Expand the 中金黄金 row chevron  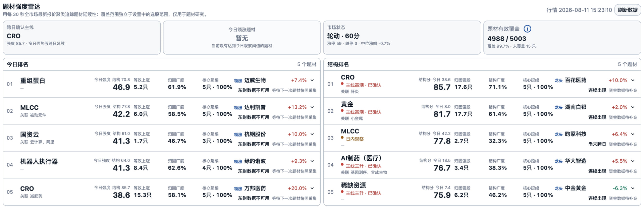[x=633, y=188]
